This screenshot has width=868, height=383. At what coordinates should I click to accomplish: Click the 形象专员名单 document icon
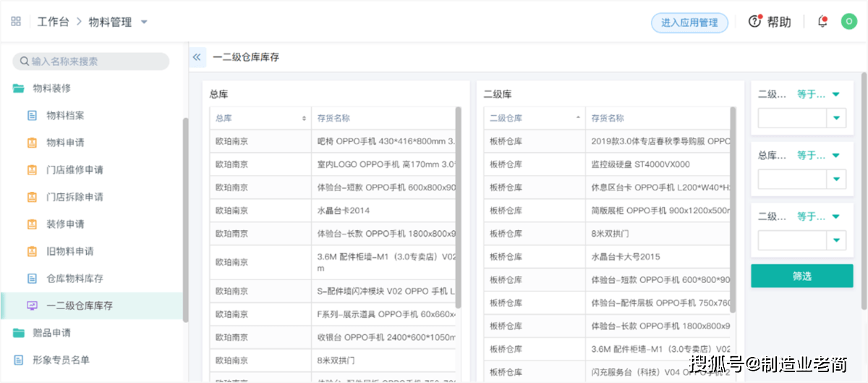click(19, 360)
